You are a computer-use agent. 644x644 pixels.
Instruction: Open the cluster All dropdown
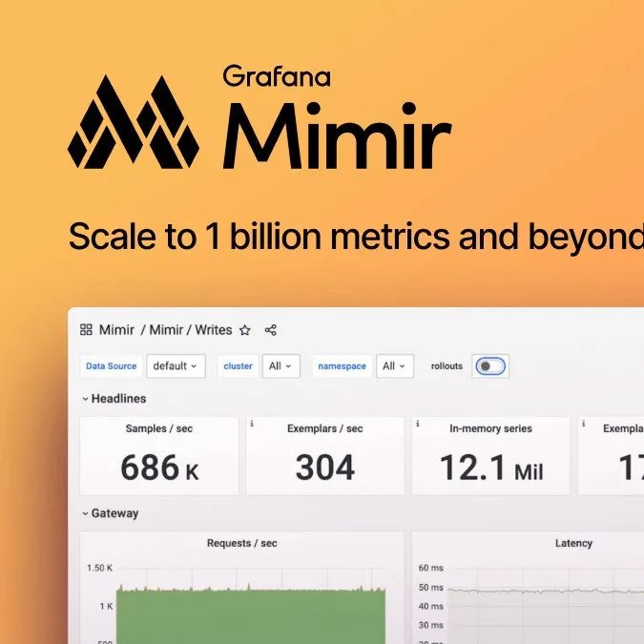[280, 366]
